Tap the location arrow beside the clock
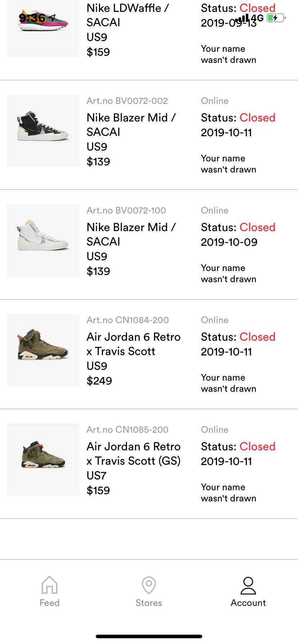The height and width of the screenshot is (644, 298). tap(53, 17)
